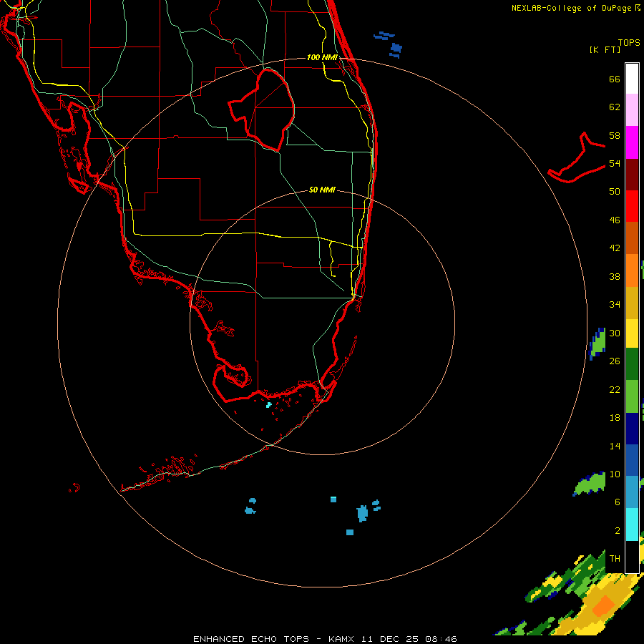The height and width of the screenshot is (644, 644).
Task: Click the 11 DEC 25 date text
Action: coord(390,639)
